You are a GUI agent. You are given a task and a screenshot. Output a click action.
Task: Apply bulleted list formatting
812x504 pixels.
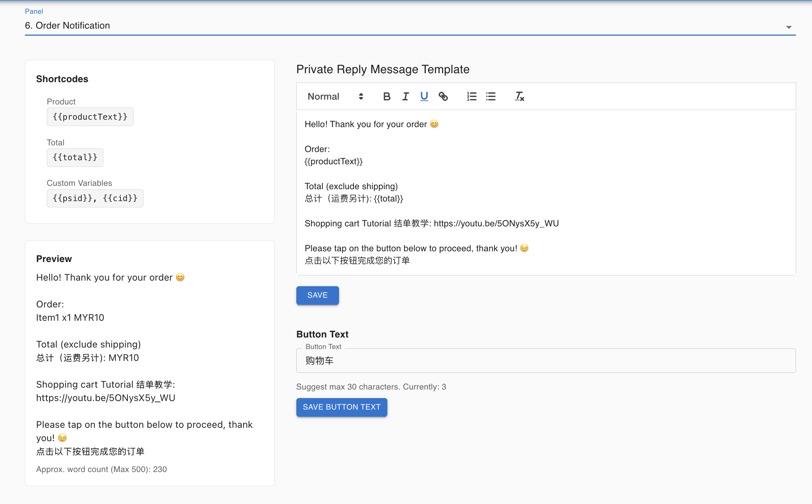coord(491,97)
